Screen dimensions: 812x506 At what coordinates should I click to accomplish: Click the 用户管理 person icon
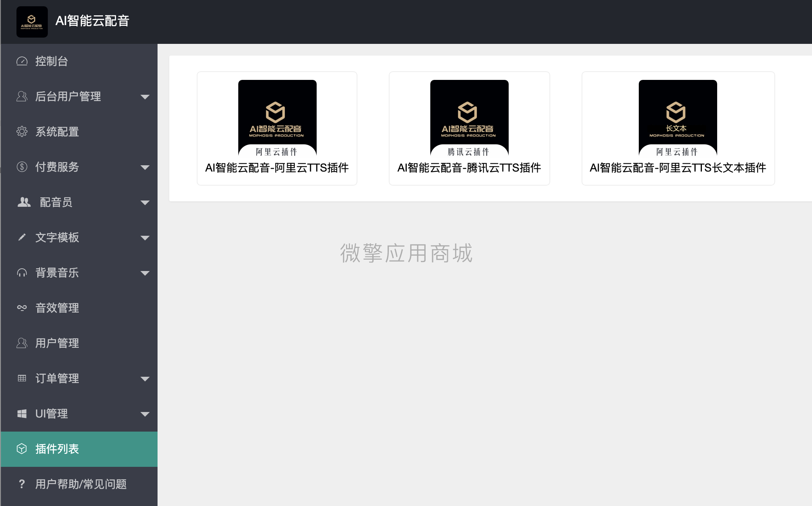pyautogui.click(x=22, y=343)
